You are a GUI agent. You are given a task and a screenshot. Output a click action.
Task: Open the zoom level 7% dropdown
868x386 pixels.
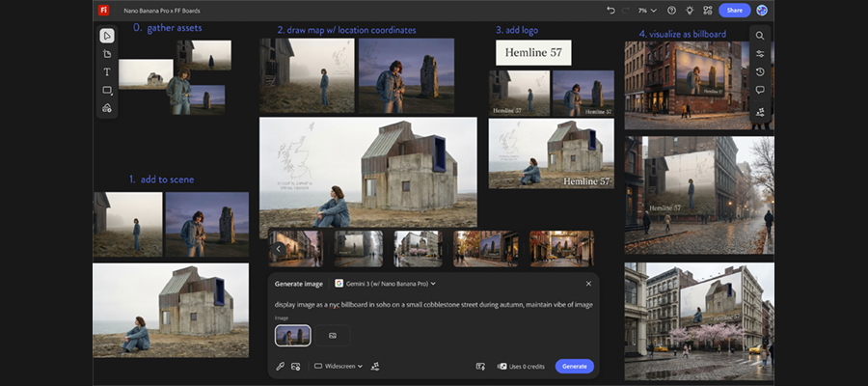[x=647, y=11]
